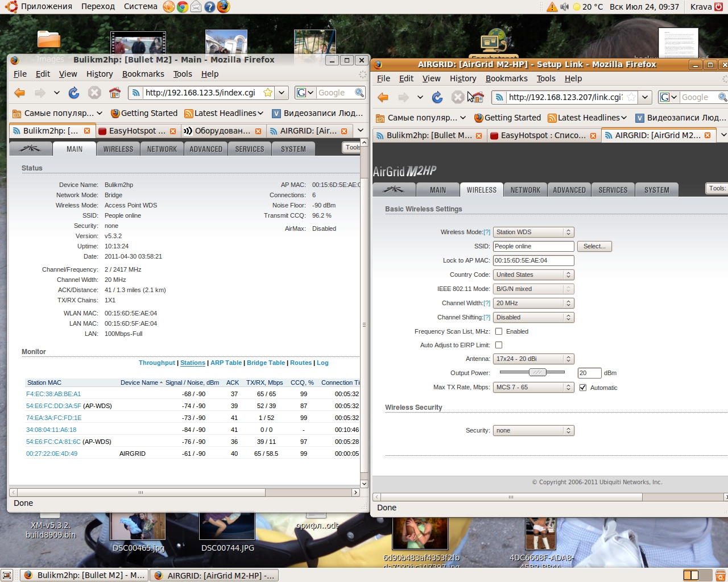Viewport: 728px width, 582px height.
Task: Open the Bookmarks menu in the AIRGRID window
Action: coord(507,78)
